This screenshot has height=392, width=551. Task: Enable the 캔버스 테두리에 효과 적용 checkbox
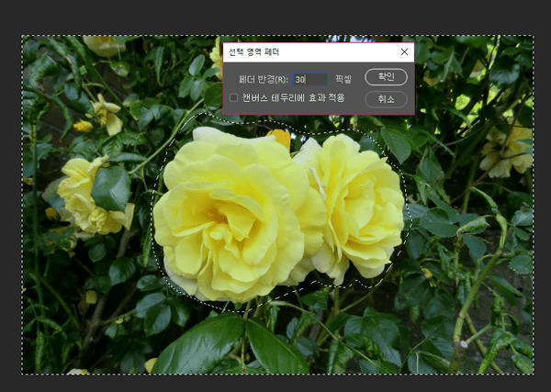pos(233,97)
